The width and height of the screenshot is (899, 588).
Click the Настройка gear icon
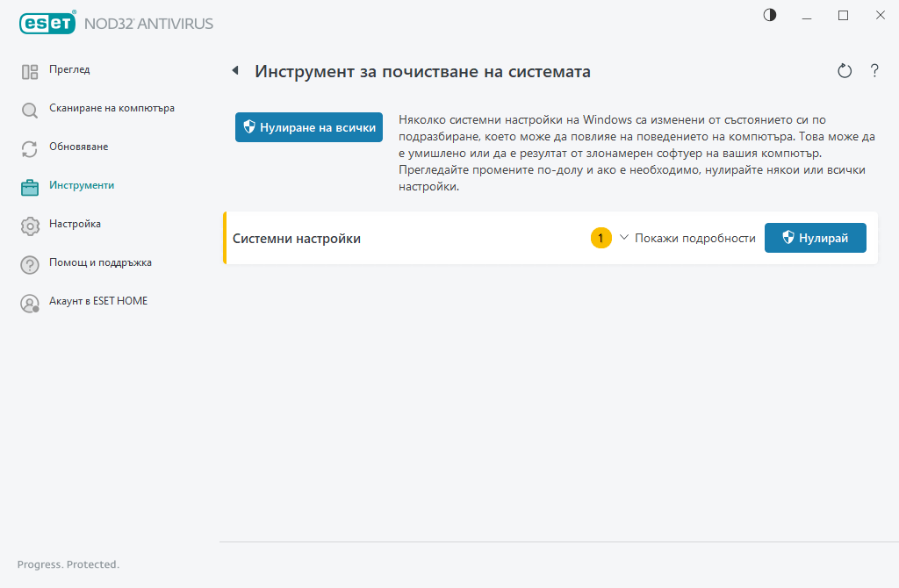[x=29, y=225]
